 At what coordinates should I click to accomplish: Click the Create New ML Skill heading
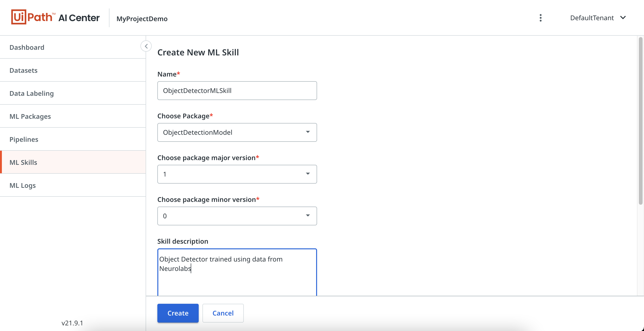click(x=198, y=52)
